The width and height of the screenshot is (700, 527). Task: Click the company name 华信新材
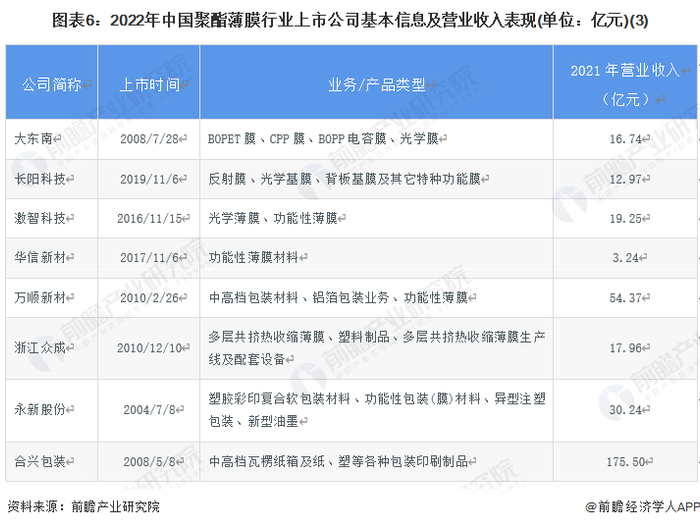pyautogui.click(x=40, y=257)
